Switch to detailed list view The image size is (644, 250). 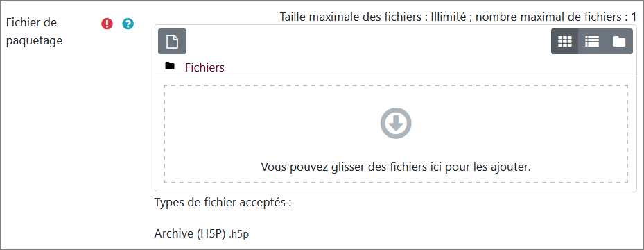592,42
